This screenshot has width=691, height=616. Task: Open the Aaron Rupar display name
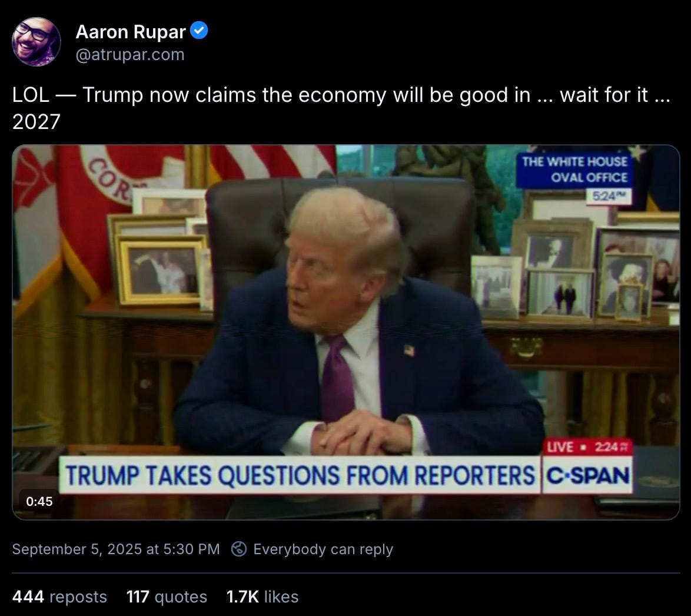131,31
